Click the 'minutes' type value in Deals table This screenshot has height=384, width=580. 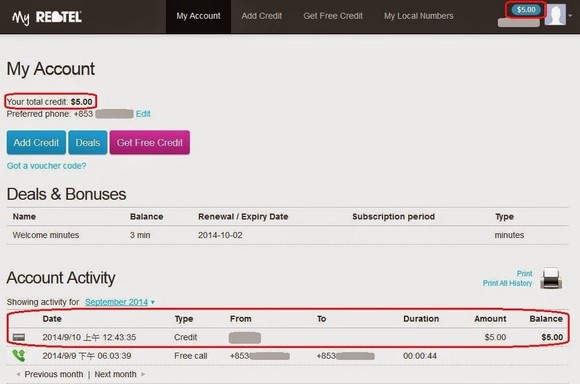tap(509, 235)
